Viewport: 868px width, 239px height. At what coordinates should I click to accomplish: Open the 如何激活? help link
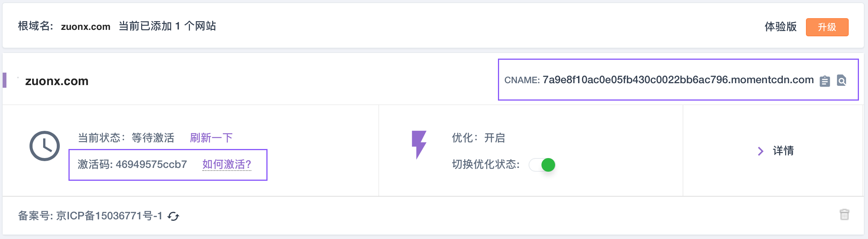[227, 165]
